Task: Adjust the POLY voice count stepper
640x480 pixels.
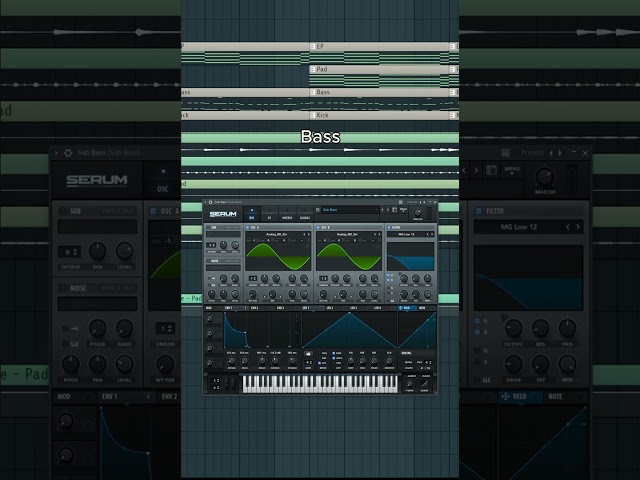Action: coord(429,362)
